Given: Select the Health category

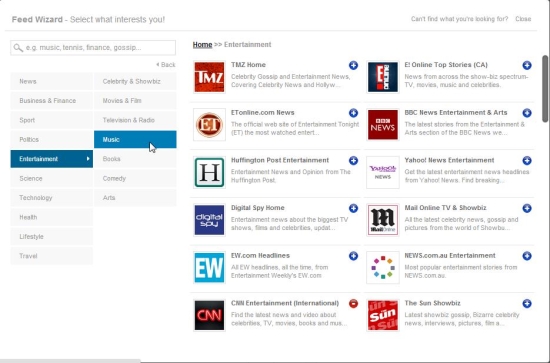Looking at the screenshot, I should tap(52, 217).
